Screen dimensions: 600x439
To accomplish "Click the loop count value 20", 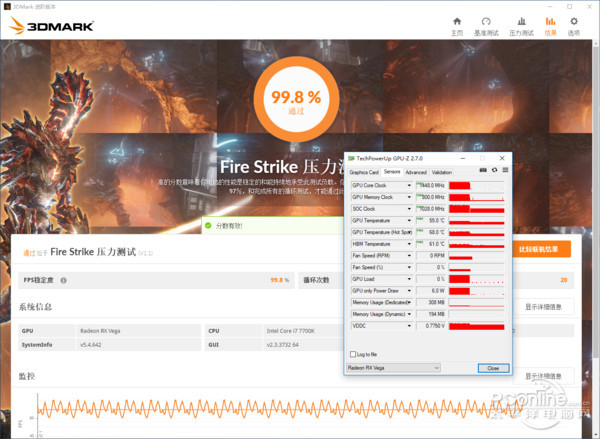I will (564, 280).
